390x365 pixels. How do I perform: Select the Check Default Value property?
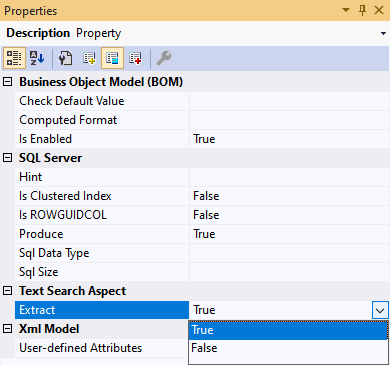(102, 101)
